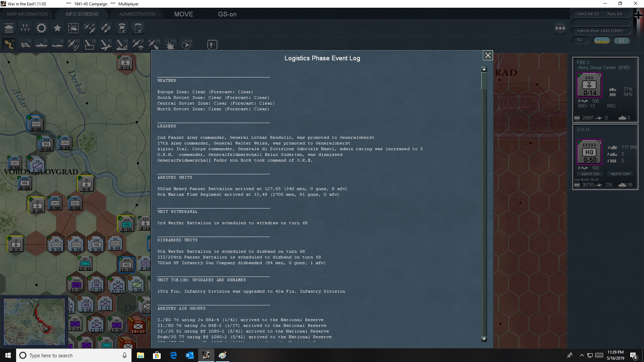Viewport: 644px width, 362px height.
Task: Open the notification center icon
Action: (634, 355)
